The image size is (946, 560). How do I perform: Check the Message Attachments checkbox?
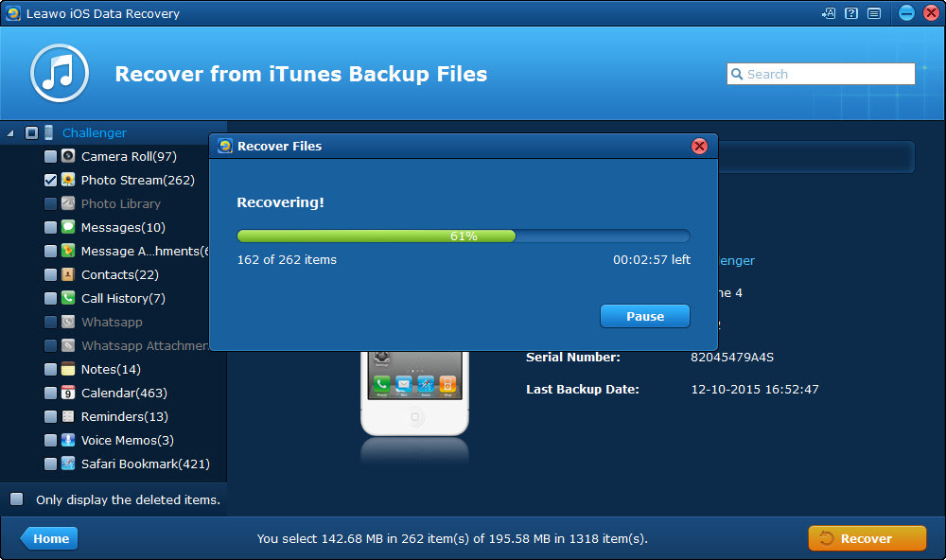[x=51, y=251]
